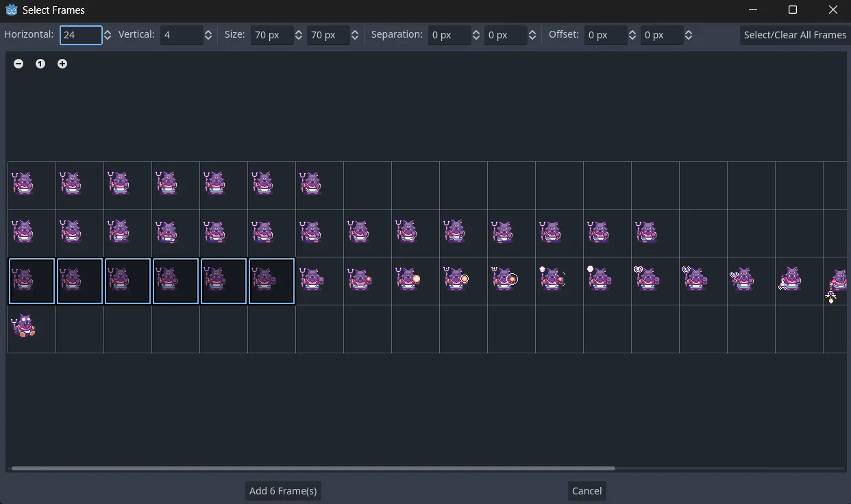This screenshot has height=504, width=851.
Task: Click the Select/Clear All Frames button
Action: coord(795,35)
